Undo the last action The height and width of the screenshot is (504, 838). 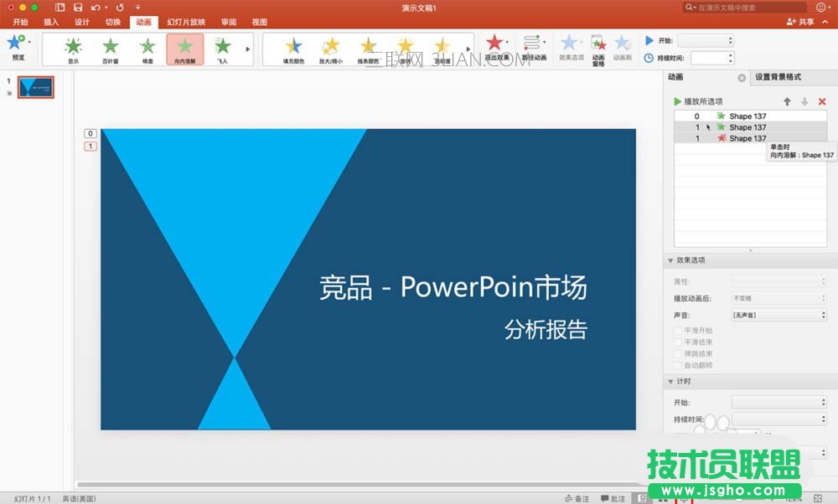[x=96, y=8]
